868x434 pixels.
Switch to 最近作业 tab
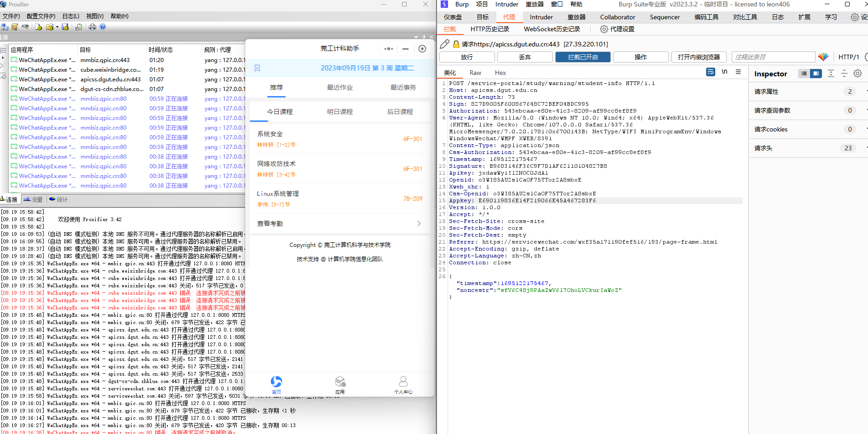[x=340, y=87]
